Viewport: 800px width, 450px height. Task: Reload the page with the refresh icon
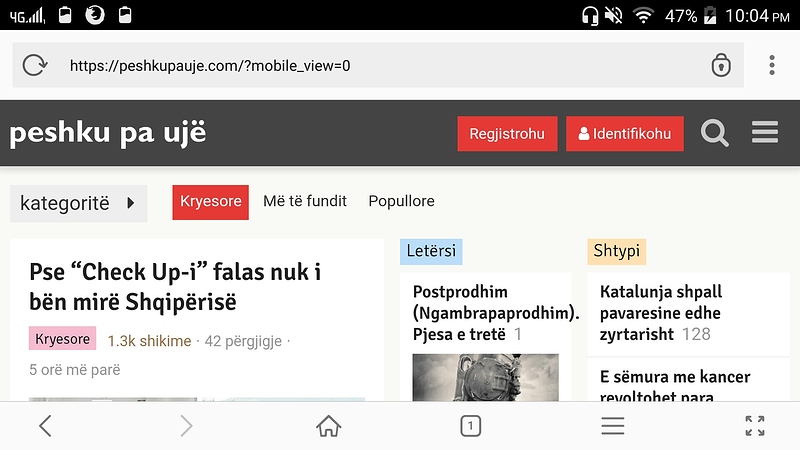pos(34,66)
